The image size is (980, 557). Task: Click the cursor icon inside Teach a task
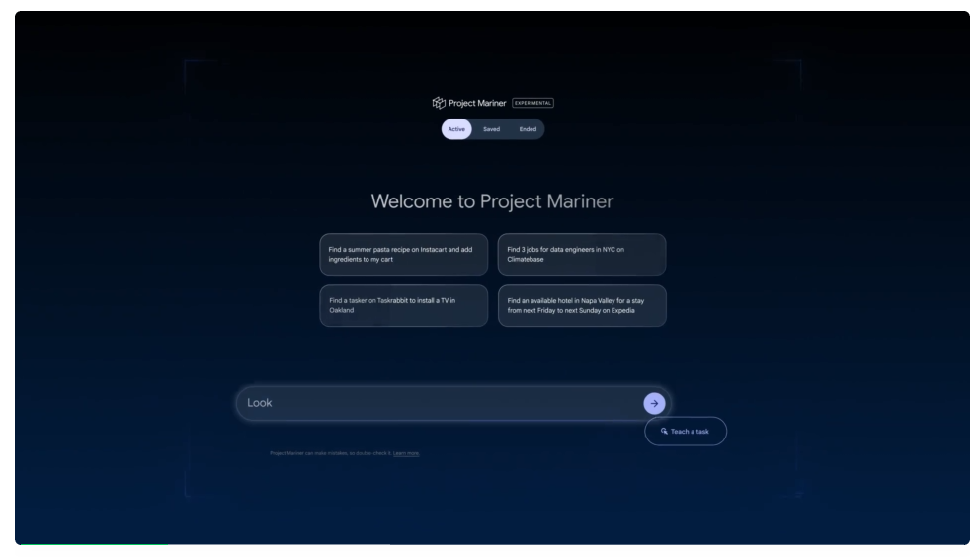click(664, 432)
